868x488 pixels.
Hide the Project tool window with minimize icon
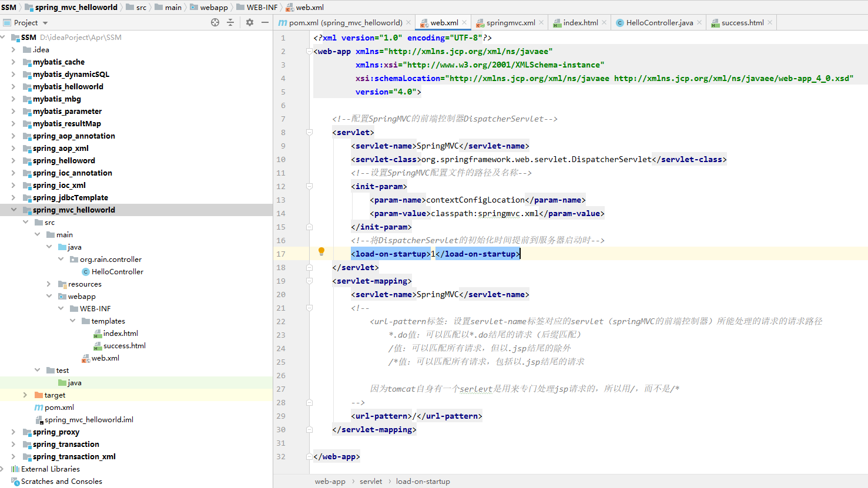click(265, 22)
